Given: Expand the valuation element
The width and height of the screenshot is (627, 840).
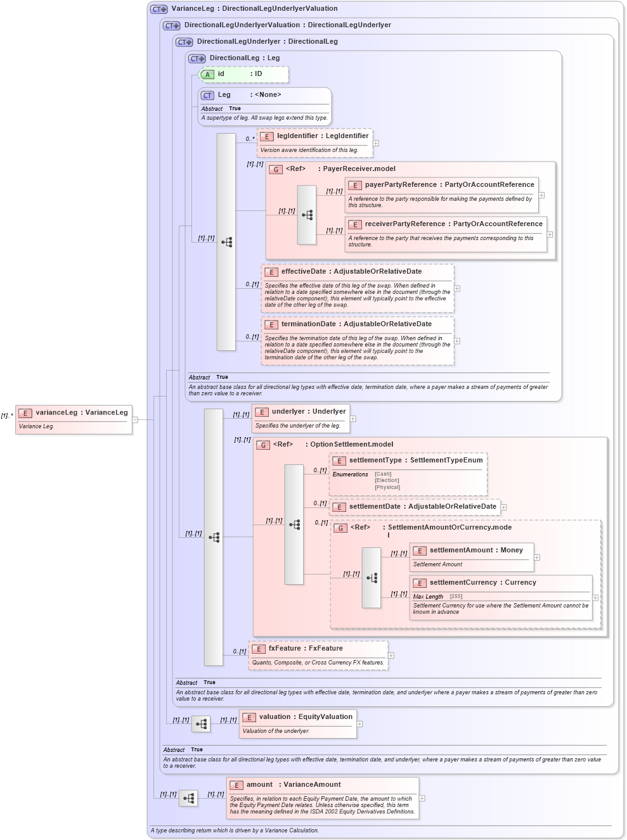Looking at the screenshot, I should [x=359, y=724].
